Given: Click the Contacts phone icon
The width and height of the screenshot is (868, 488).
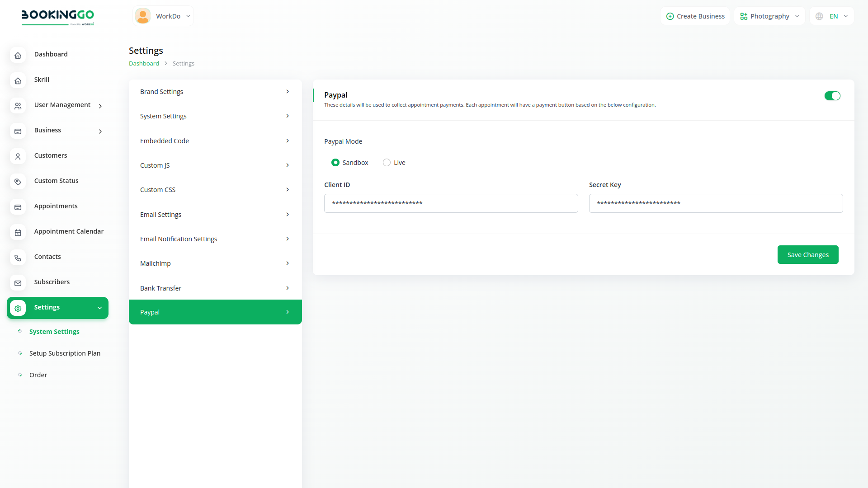Looking at the screenshot, I should [18, 258].
